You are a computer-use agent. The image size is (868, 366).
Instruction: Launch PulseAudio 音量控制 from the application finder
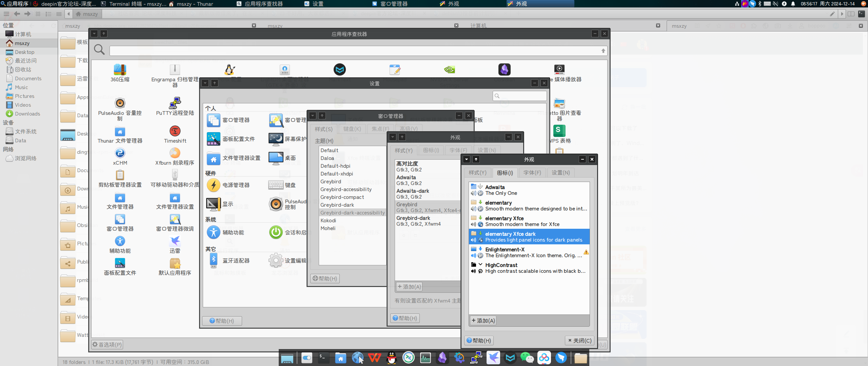(120, 109)
